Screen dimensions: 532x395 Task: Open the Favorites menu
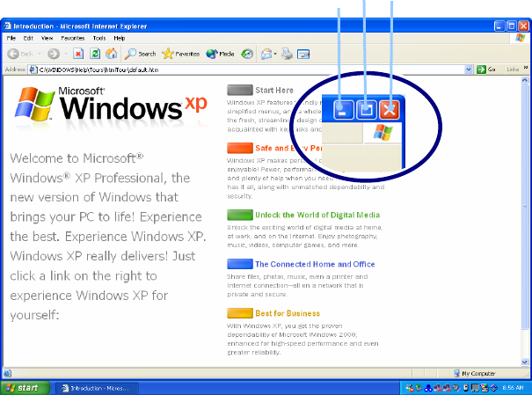[73, 38]
